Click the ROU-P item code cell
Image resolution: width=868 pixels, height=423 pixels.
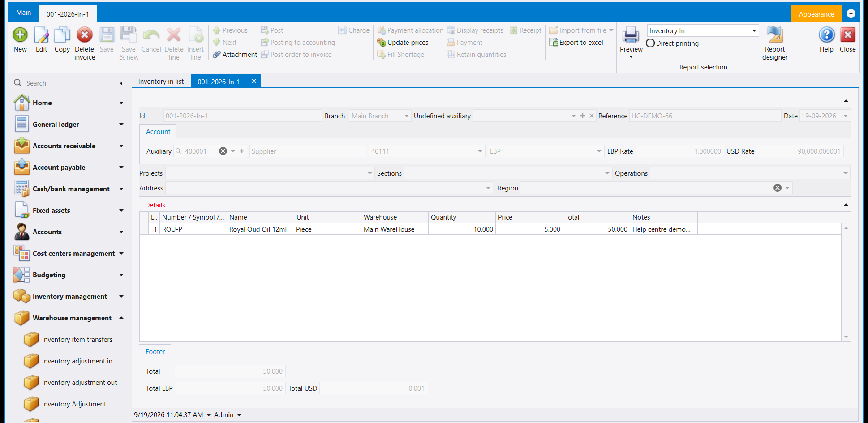click(193, 229)
